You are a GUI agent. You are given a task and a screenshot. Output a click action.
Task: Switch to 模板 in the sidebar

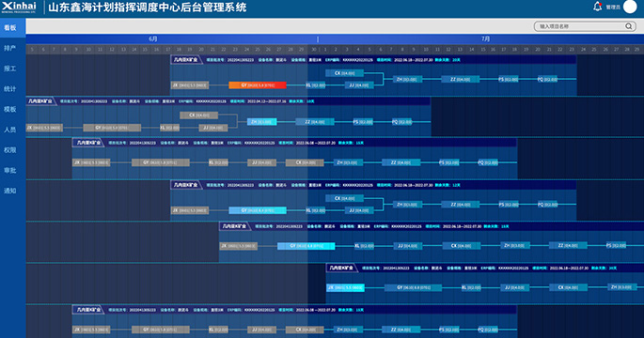[10, 109]
